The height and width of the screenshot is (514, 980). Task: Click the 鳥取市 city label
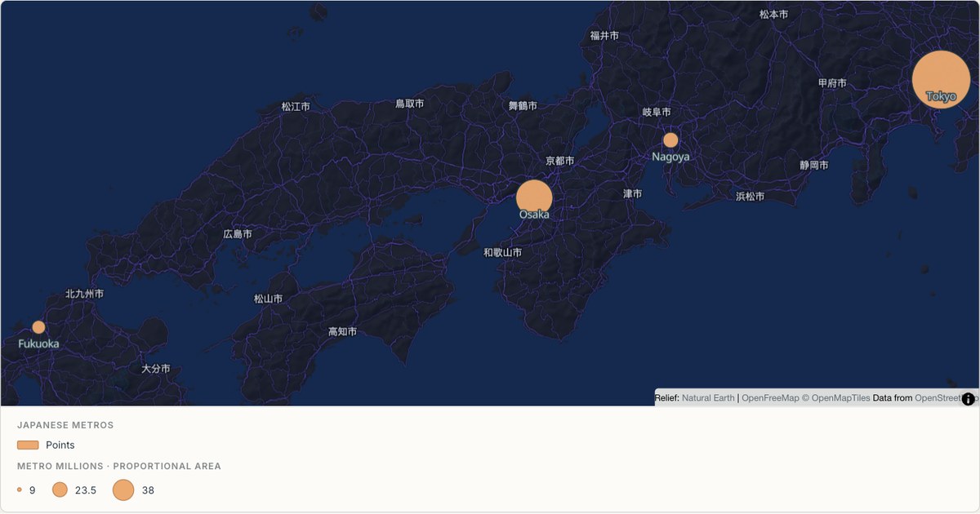click(409, 104)
